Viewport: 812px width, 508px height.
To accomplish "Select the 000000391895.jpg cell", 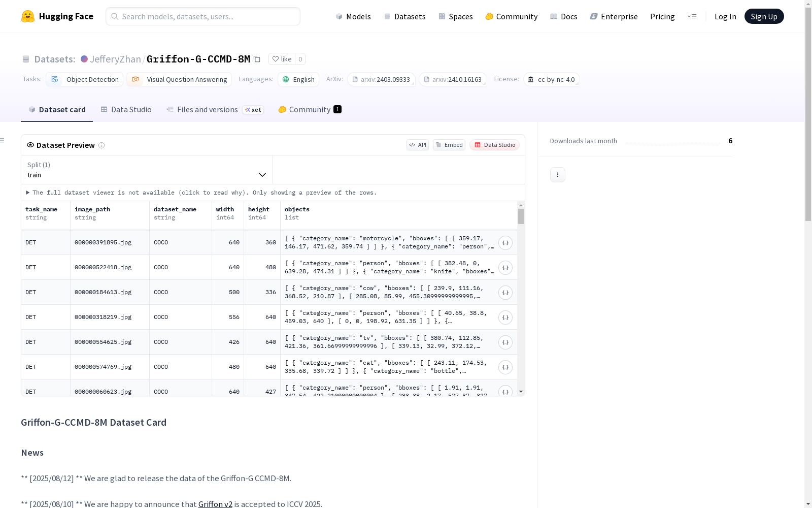I will (110, 243).
